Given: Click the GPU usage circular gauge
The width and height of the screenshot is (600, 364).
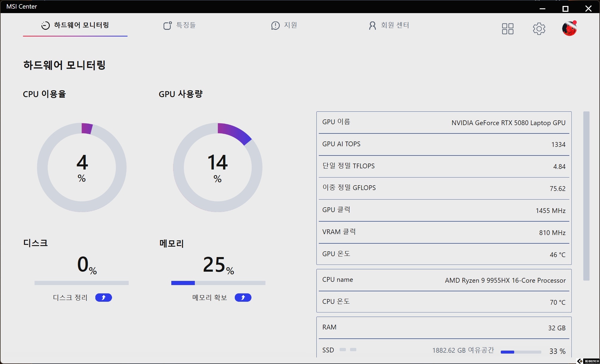Looking at the screenshot, I should click(x=218, y=167).
